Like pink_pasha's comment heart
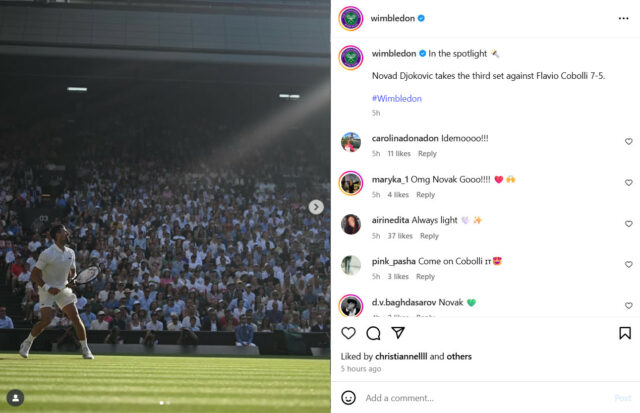The image size is (640, 413). pos(629,264)
